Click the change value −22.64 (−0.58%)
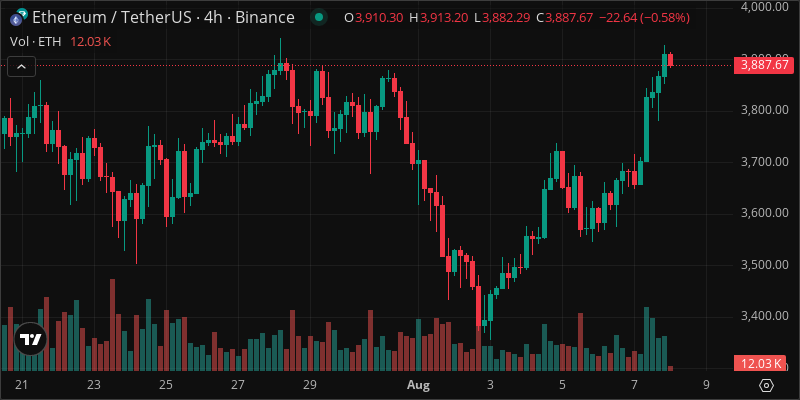The width and height of the screenshot is (800, 400). coord(644,18)
